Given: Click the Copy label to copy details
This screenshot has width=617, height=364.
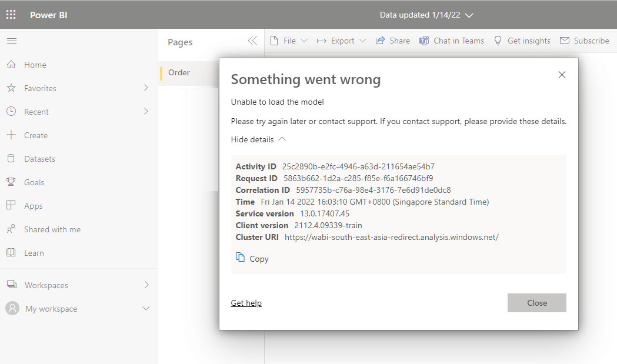Looking at the screenshot, I should (259, 259).
